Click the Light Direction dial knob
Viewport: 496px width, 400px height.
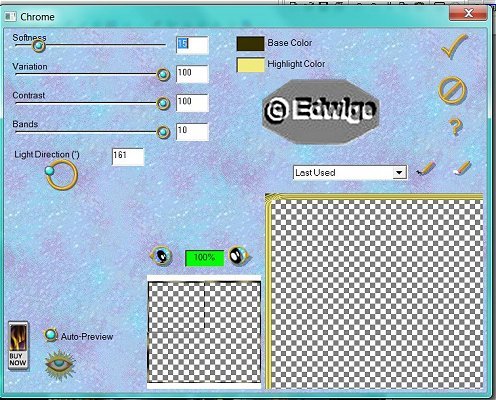[x=49, y=171]
